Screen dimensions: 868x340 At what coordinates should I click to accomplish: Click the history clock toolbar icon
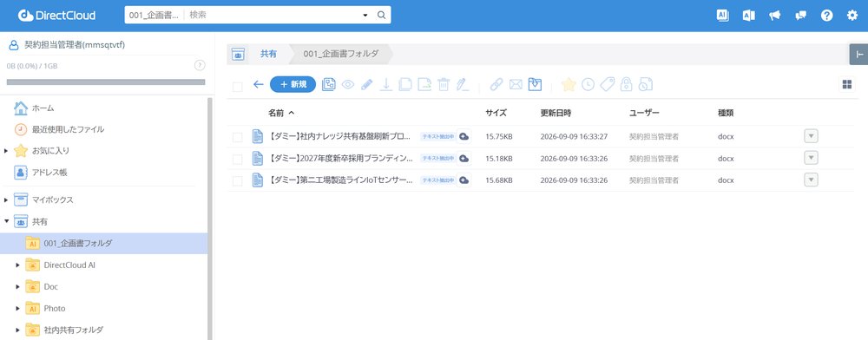point(588,85)
